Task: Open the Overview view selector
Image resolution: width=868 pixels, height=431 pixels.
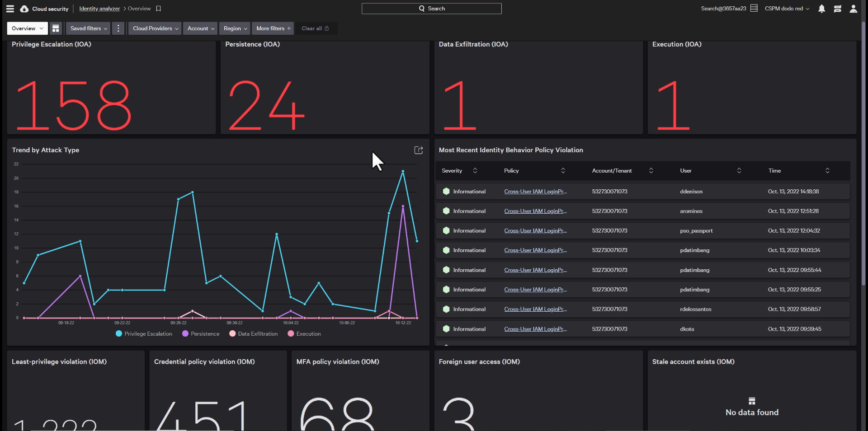Action: coord(27,28)
